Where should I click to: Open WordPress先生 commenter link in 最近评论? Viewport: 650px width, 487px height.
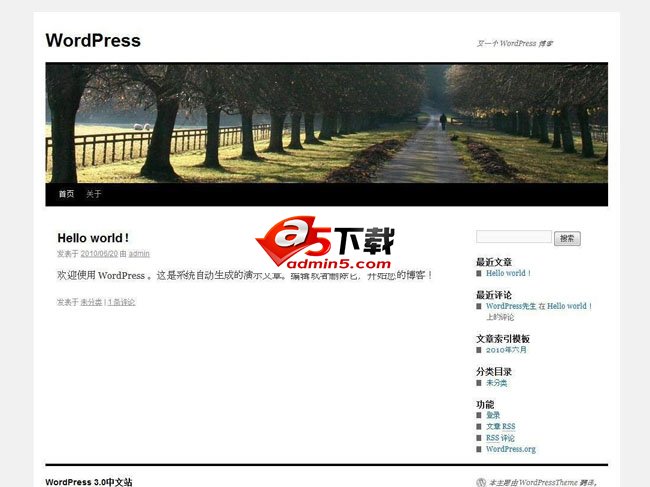511,306
